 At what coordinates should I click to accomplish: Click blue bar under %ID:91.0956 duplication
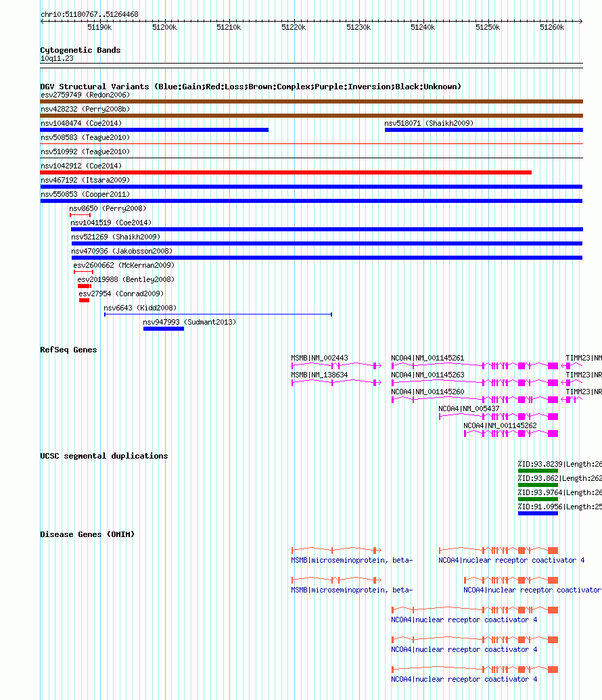(x=538, y=513)
